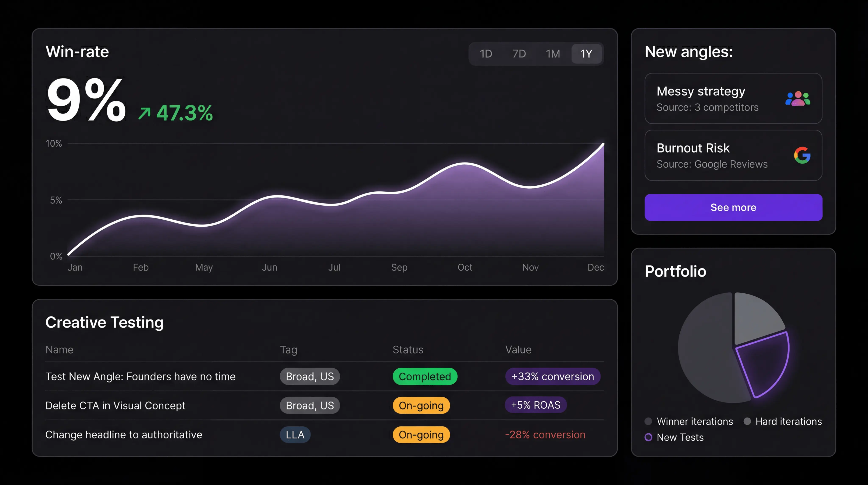This screenshot has height=485, width=868.
Task: Open Delete CTA in Visual Concept row
Action: click(x=115, y=405)
